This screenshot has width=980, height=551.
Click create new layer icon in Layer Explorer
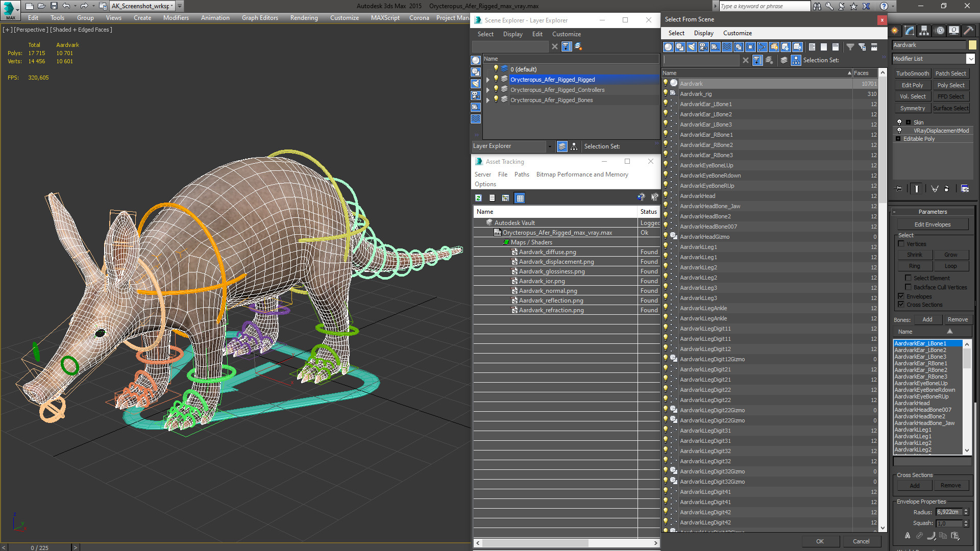point(578,46)
